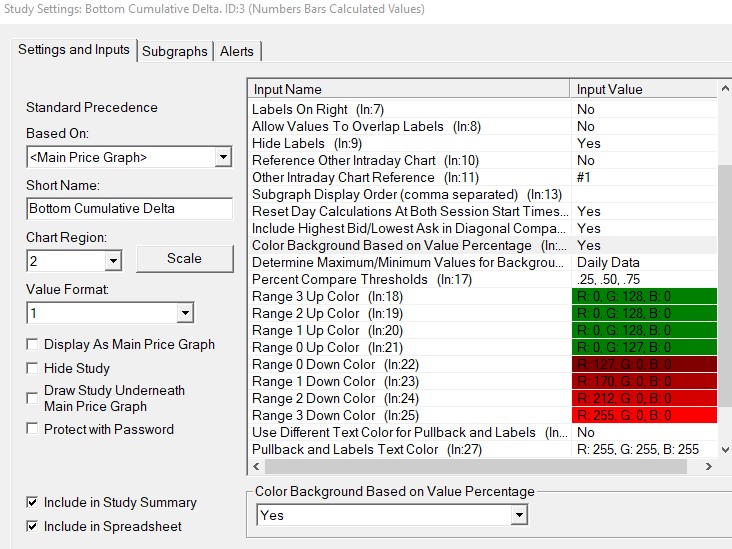This screenshot has height=549, width=732.
Task: Click the horizontal scrollbar right arrow
Action: pyautogui.click(x=709, y=467)
